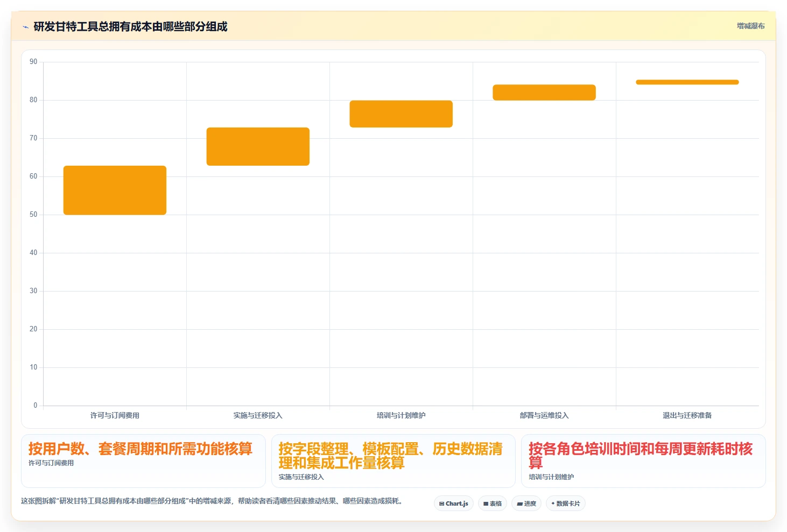This screenshot has width=787, height=532.
Task: Open the 按用户数、套餐周期和所需功能核算 card
Action: (x=143, y=461)
